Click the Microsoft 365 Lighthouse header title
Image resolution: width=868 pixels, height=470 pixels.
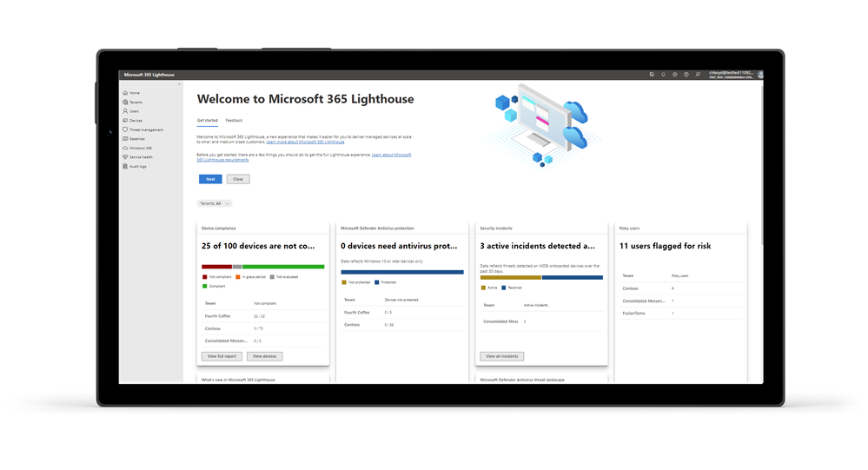click(149, 75)
